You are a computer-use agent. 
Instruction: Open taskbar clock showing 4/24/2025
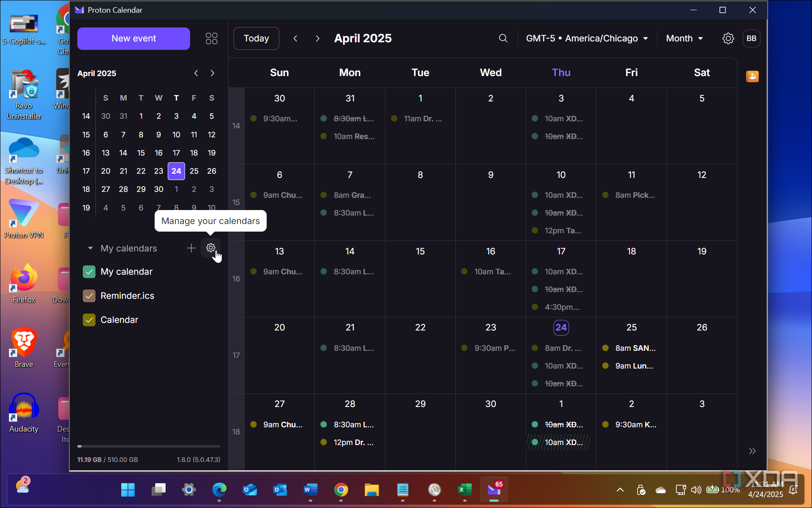[765, 489]
